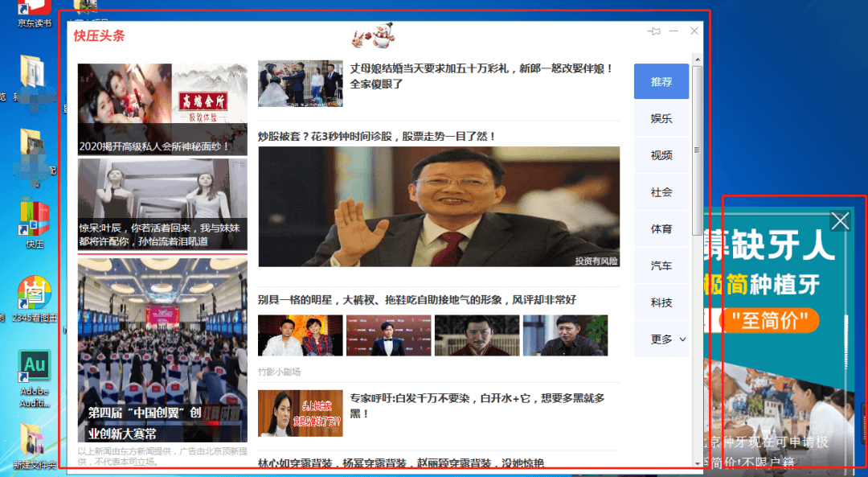
Task: Open the 2345看图王 desktop icon
Action: point(35,294)
